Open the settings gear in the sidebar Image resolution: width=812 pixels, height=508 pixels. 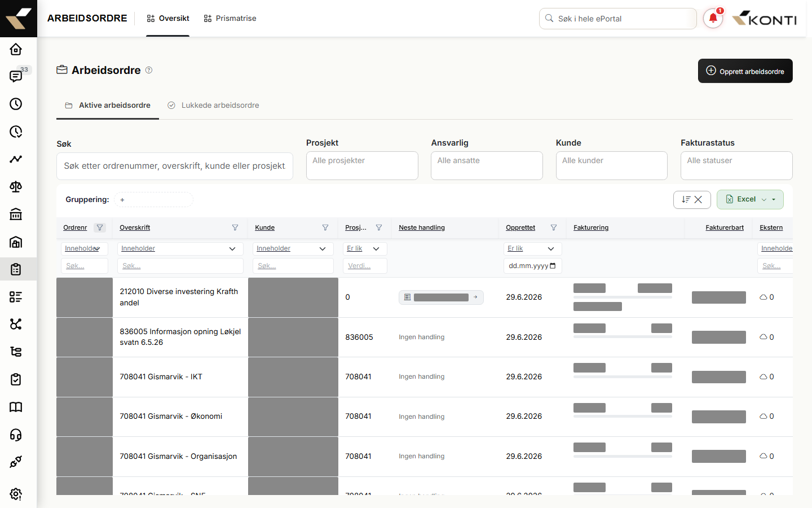pyautogui.click(x=16, y=494)
